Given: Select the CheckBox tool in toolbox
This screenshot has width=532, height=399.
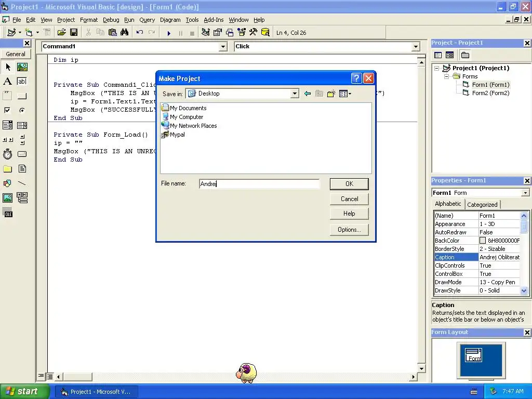Looking at the screenshot, I should [x=8, y=110].
